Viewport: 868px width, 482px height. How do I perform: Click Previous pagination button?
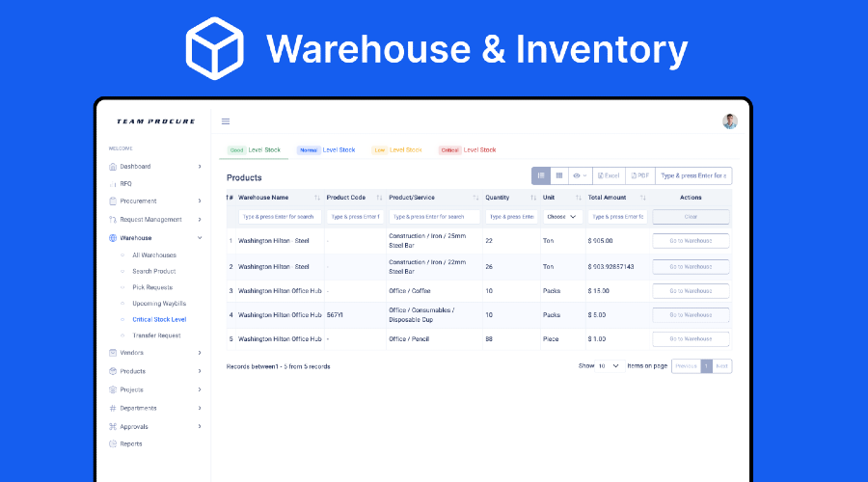tap(686, 365)
